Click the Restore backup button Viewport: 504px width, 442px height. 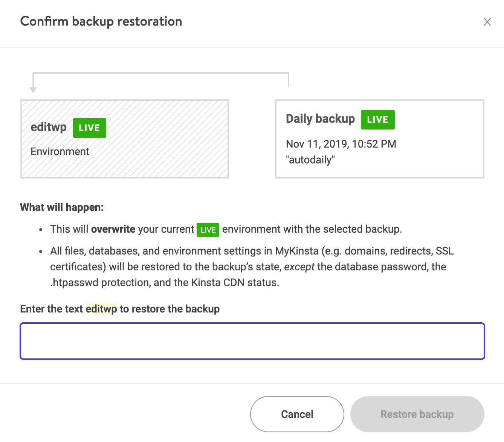coord(417,414)
